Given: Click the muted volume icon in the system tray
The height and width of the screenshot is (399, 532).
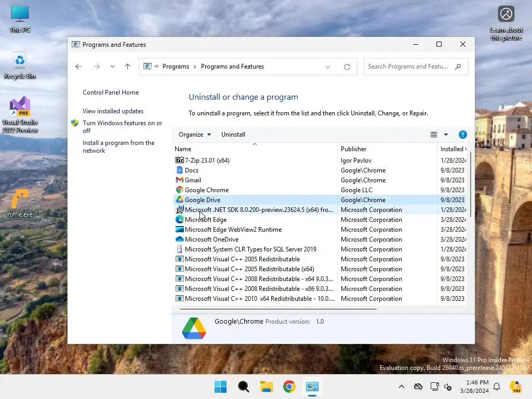Looking at the screenshot, I should [x=448, y=387].
